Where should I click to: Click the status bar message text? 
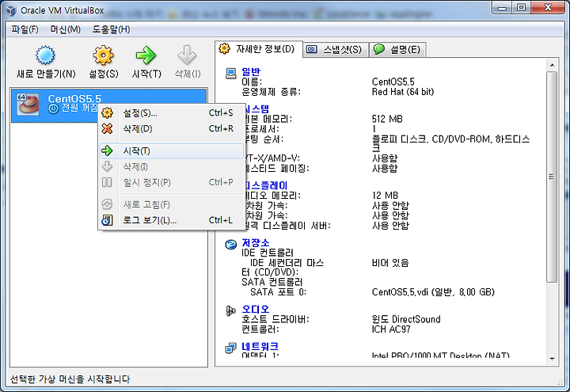[x=70, y=379]
